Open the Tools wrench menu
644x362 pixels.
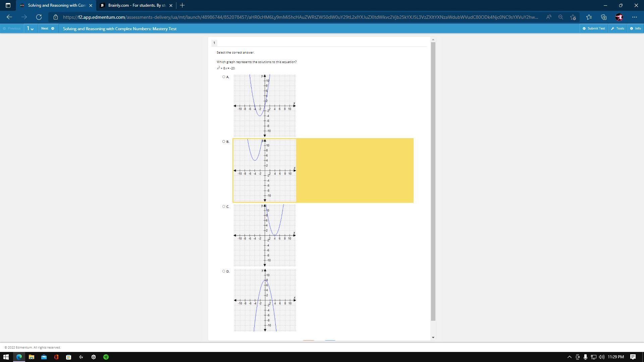[x=618, y=28]
